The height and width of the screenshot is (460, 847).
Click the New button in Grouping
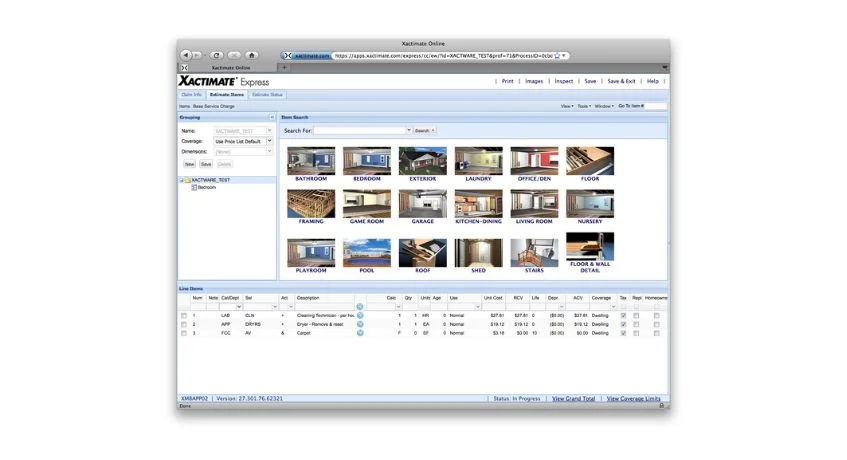point(190,164)
